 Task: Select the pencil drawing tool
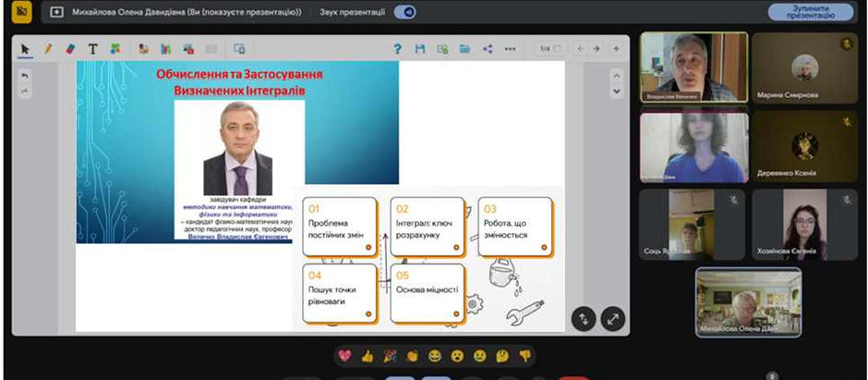48,49
